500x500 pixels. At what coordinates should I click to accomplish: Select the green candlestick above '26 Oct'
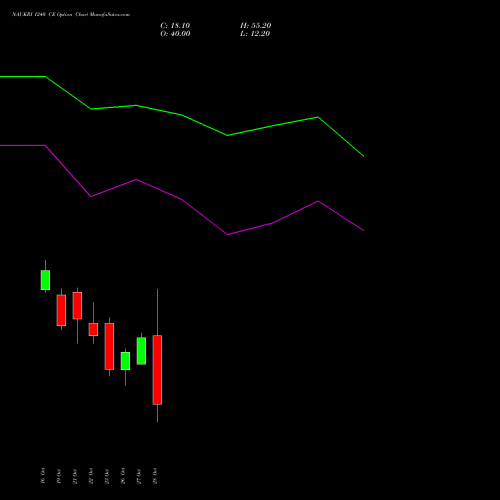[125, 361]
